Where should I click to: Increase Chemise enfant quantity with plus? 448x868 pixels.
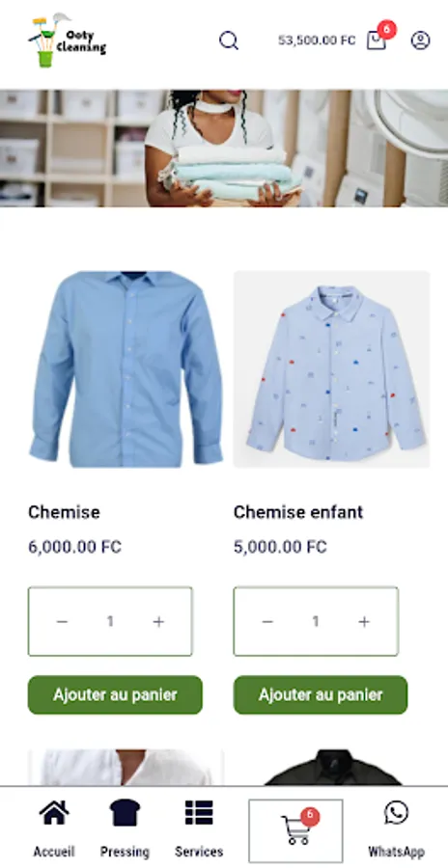(x=364, y=622)
